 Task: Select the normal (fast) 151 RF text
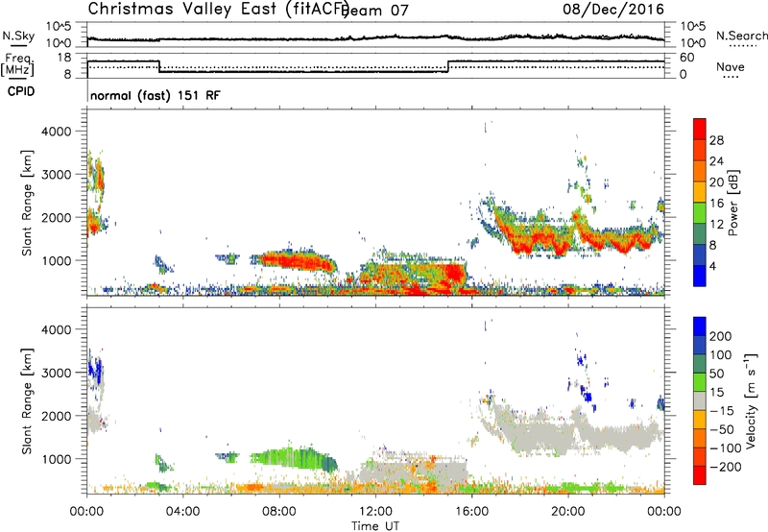(x=156, y=95)
